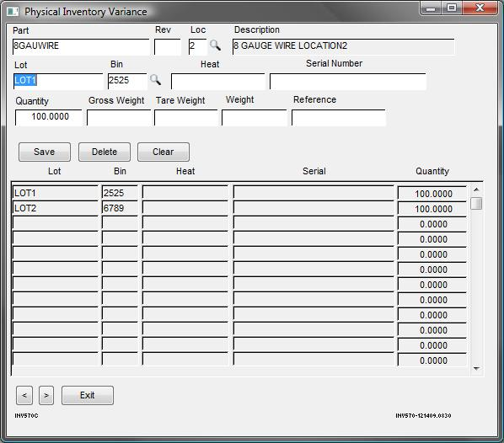
Task: Click the list scrollbar thumb
Action: point(476,203)
